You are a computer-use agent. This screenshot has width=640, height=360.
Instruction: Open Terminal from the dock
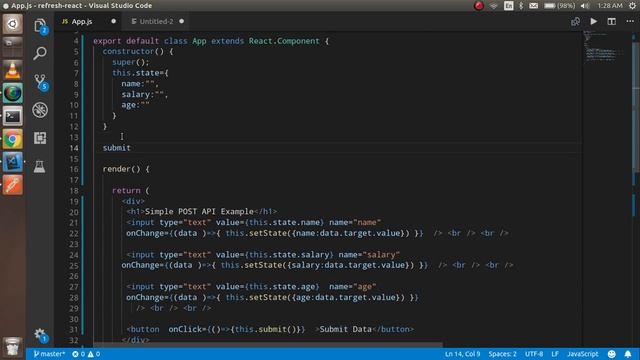(13, 116)
